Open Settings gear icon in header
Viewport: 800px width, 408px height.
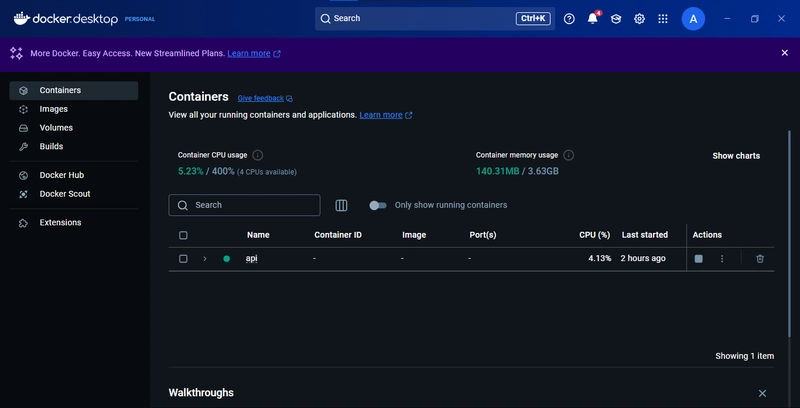point(640,19)
